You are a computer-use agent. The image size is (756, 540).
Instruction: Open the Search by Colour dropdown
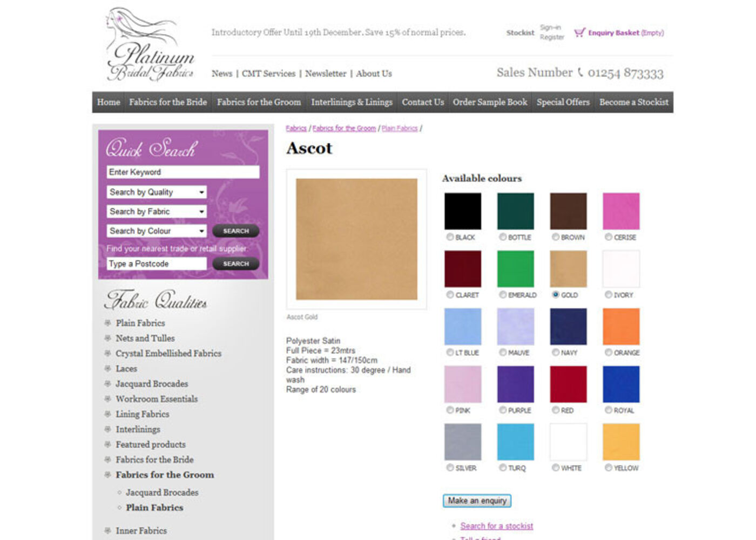pos(157,231)
